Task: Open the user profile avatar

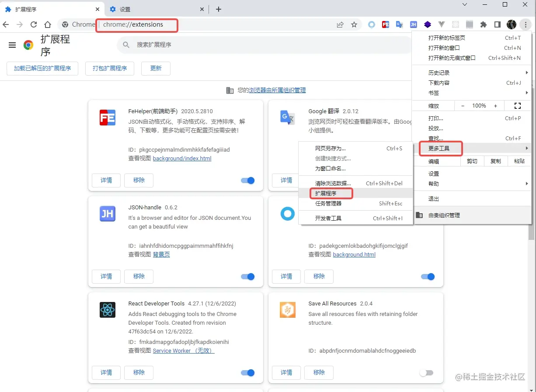Action: [x=512, y=24]
